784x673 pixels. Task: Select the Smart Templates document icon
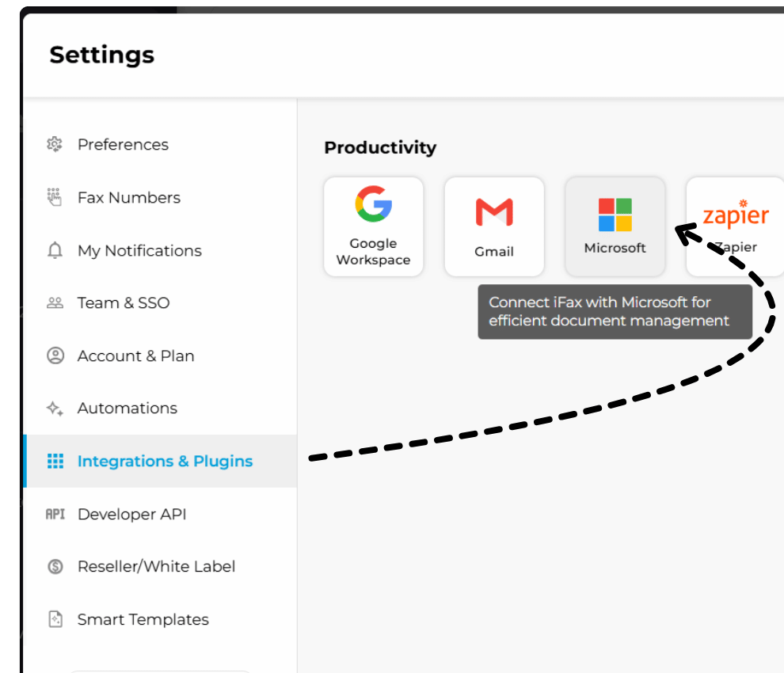point(55,619)
